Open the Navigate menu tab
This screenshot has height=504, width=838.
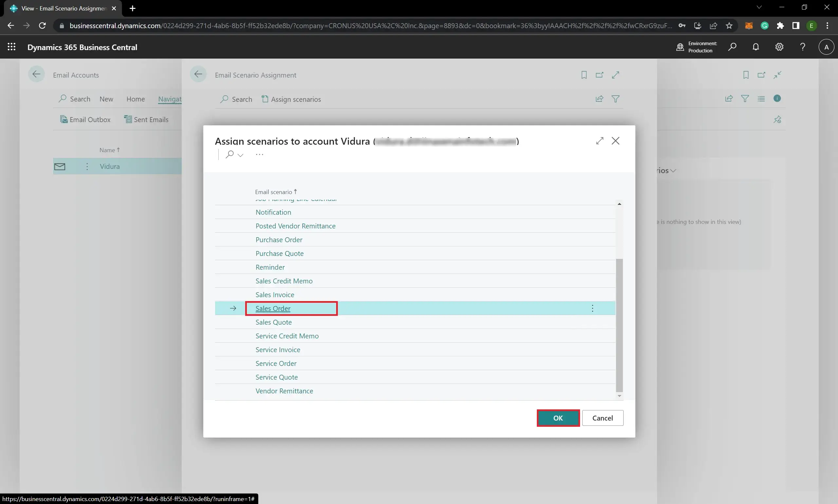[x=170, y=99]
